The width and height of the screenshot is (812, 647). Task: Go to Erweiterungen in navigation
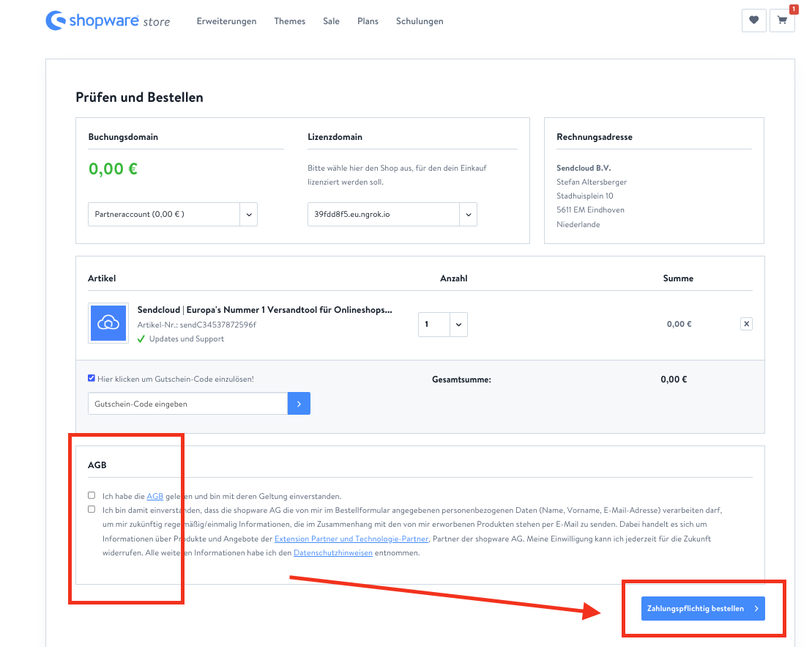point(226,21)
